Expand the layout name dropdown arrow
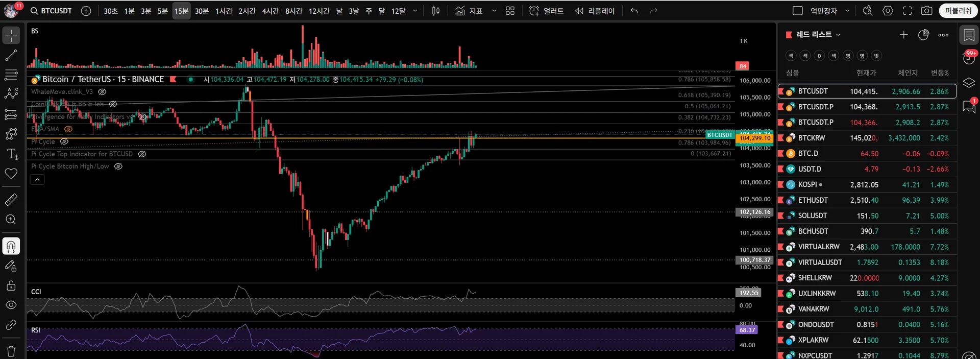The image size is (980, 359). click(x=847, y=11)
